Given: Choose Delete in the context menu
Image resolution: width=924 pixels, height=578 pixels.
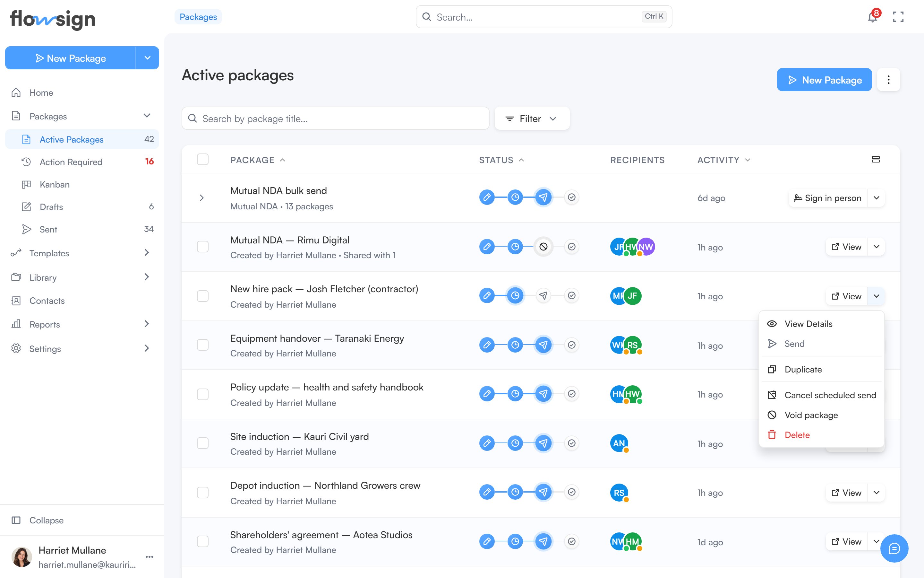Looking at the screenshot, I should click(x=822, y=435).
